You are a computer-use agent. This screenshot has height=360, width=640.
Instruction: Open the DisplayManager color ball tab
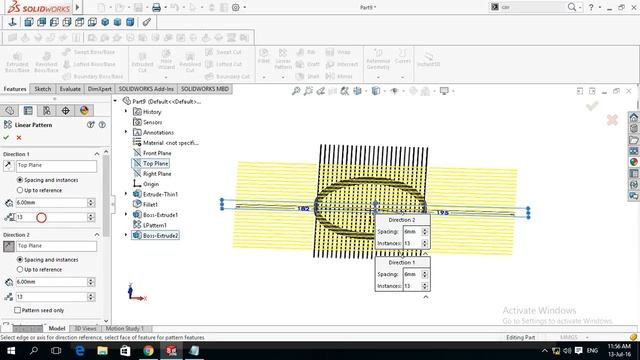coord(84,111)
